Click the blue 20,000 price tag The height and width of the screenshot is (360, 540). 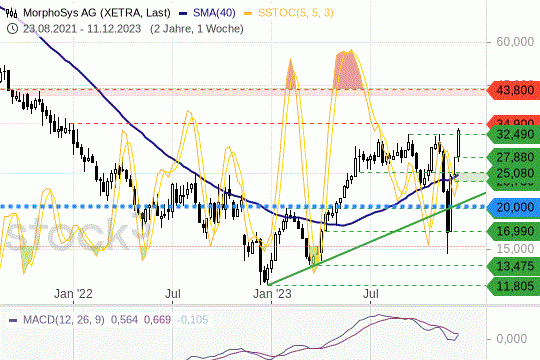point(513,207)
